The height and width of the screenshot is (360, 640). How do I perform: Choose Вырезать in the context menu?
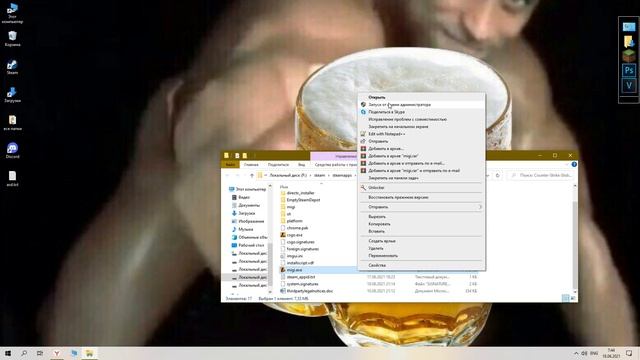(422, 217)
